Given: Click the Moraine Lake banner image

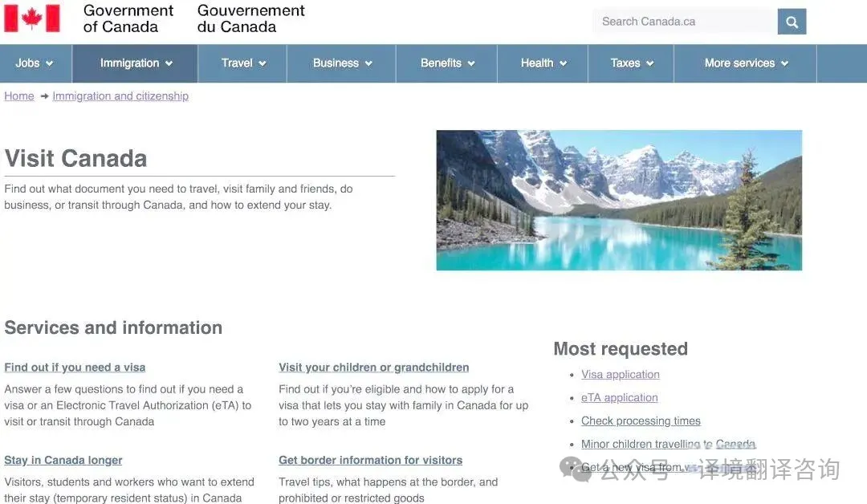Looking at the screenshot, I should pos(619,200).
